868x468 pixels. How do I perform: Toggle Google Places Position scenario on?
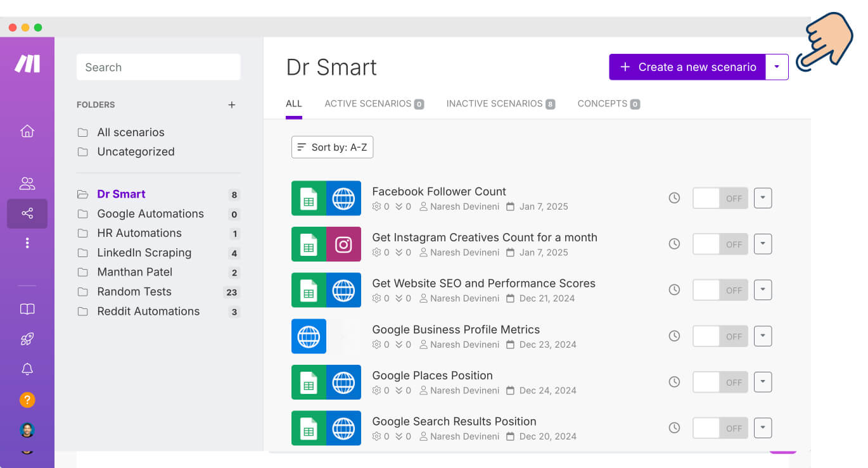click(720, 382)
